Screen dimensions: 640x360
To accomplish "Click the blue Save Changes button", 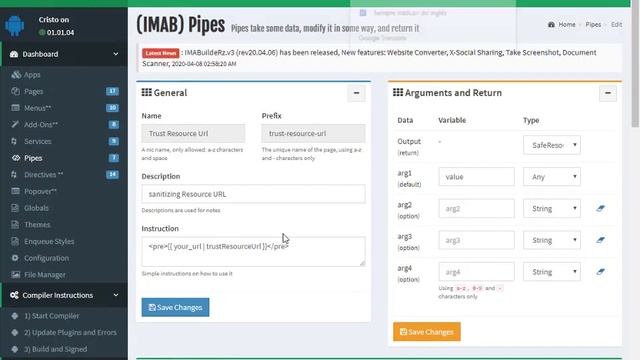I will [176, 307].
